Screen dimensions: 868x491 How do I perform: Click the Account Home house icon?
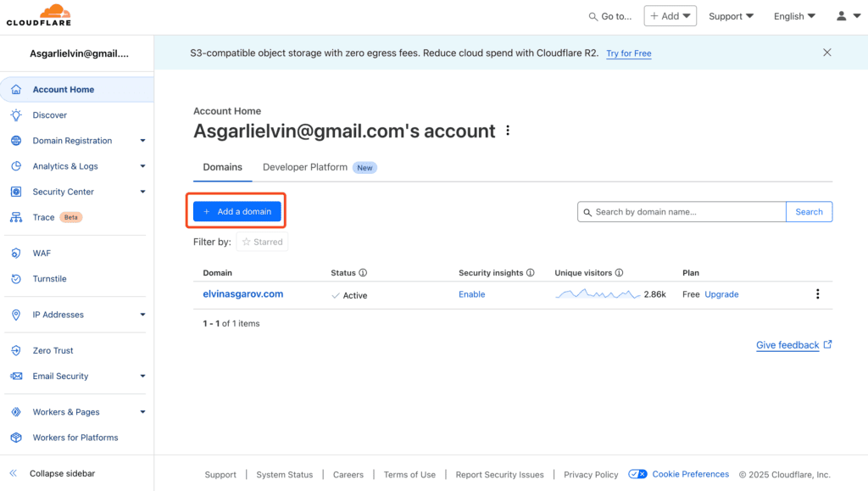[x=16, y=89]
